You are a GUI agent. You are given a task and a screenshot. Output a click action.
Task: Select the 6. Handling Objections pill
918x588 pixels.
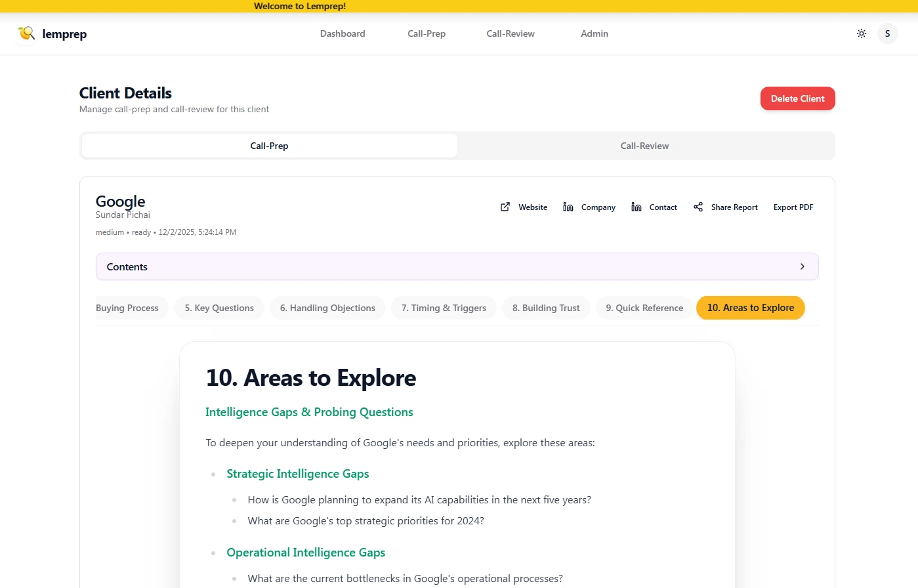(x=327, y=308)
